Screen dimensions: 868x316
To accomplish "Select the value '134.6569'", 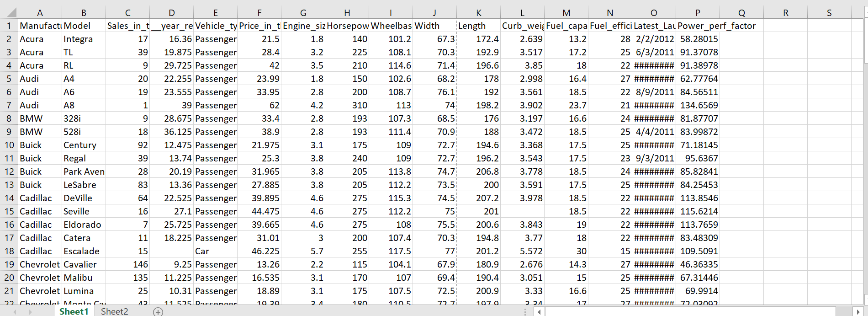I will tap(698, 105).
